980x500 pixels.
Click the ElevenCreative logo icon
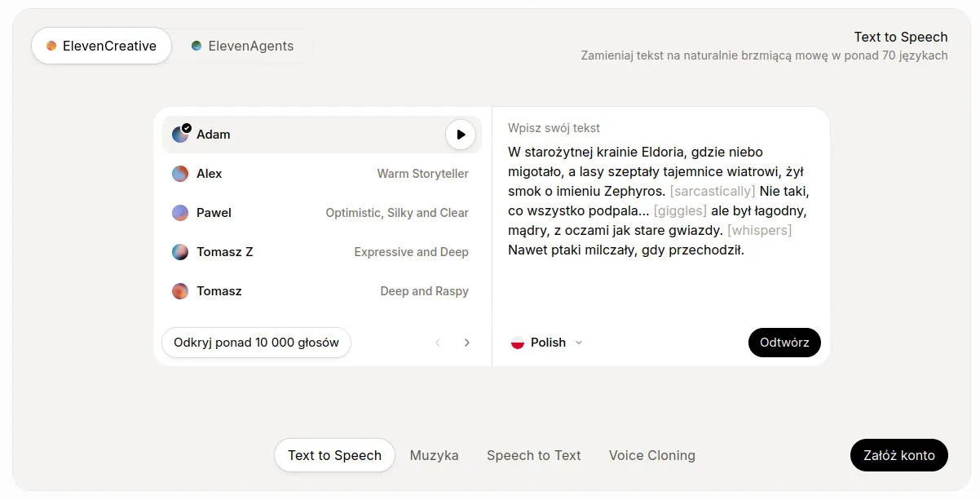(x=51, y=46)
